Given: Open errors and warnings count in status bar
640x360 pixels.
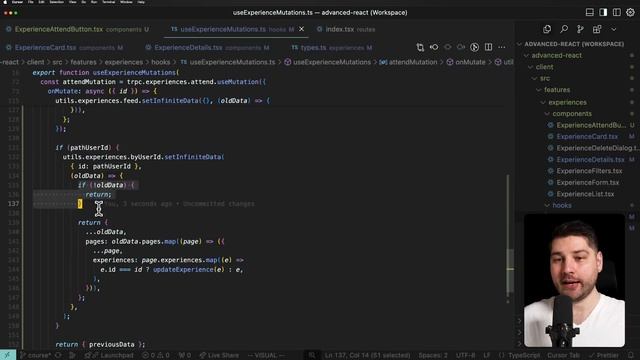Looking at the screenshot, I should (x=156, y=355).
